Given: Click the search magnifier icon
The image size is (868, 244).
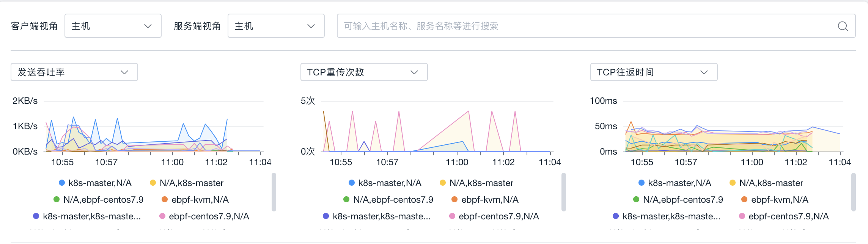Looking at the screenshot, I should pyautogui.click(x=843, y=26).
